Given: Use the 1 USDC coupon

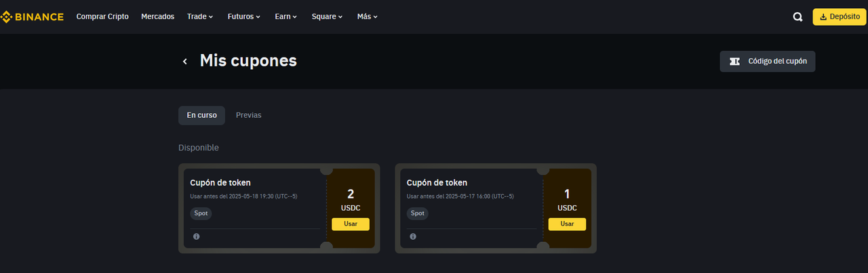Looking at the screenshot, I should [x=567, y=224].
